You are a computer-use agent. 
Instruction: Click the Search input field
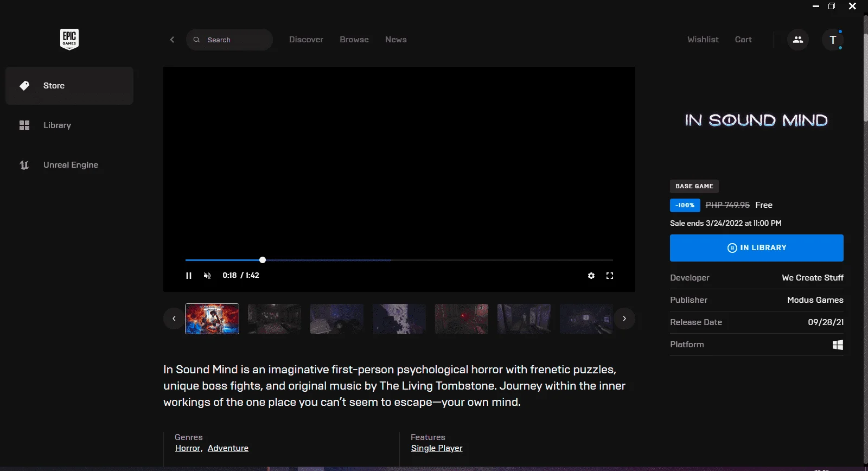pos(229,40)
